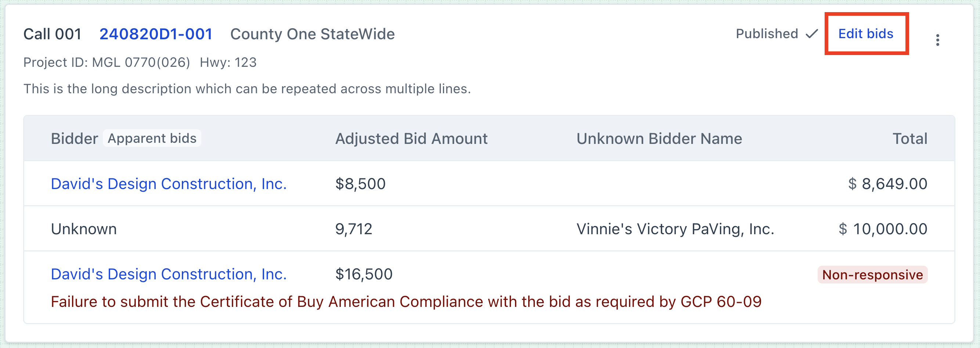Click the Call 001 heading
The image size is (980, 348).
(53, 34)
